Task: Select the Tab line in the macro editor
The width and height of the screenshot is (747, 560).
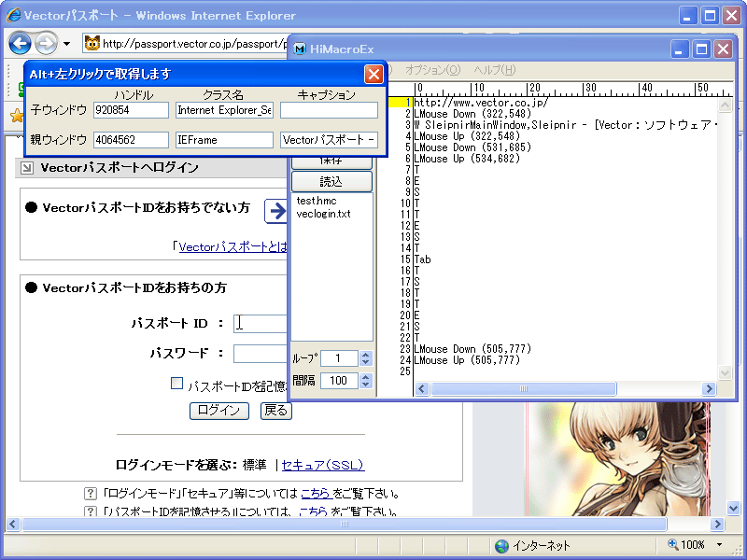Action: point(423,259)
